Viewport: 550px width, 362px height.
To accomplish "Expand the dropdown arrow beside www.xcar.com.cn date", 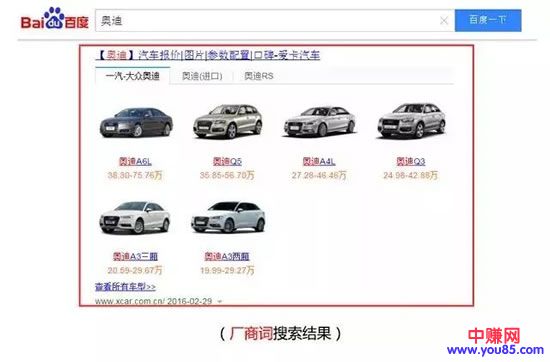I will click(x=220, y=301).
